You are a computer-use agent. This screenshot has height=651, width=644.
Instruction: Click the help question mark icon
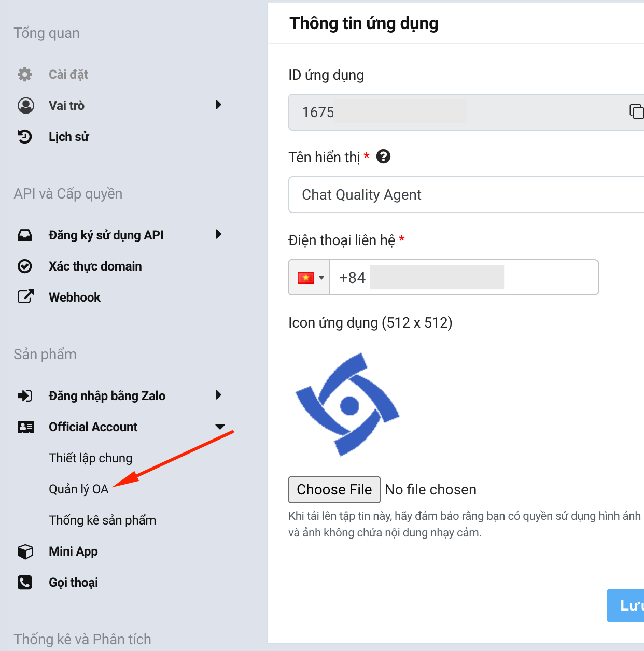(383, 157)
